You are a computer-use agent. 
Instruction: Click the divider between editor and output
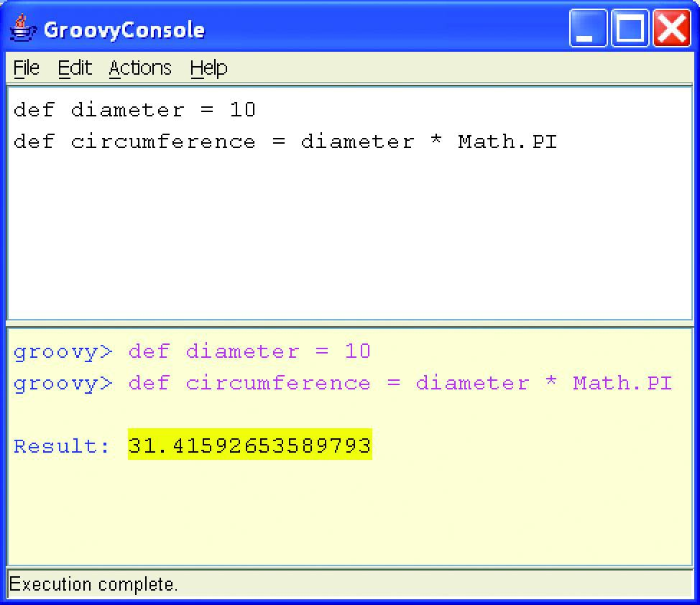[x=349, y=323]
